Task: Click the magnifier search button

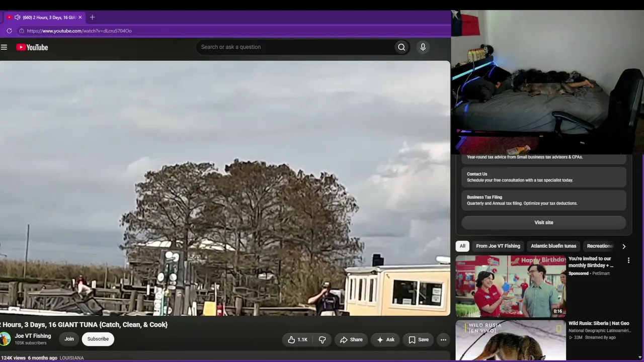Action: [x=401, y=47]
